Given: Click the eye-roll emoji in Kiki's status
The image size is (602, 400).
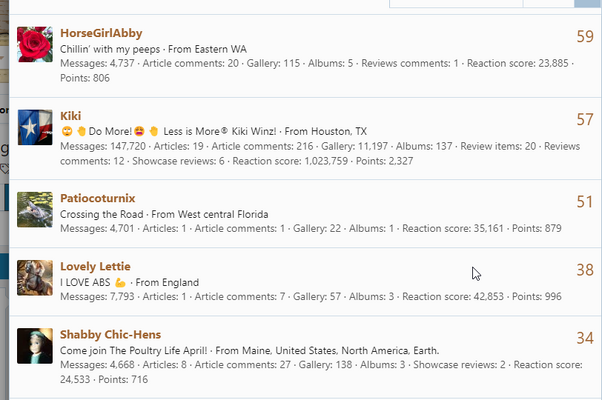Looking at the screenshot, I should pyautogui.click(x=67, y=131).
